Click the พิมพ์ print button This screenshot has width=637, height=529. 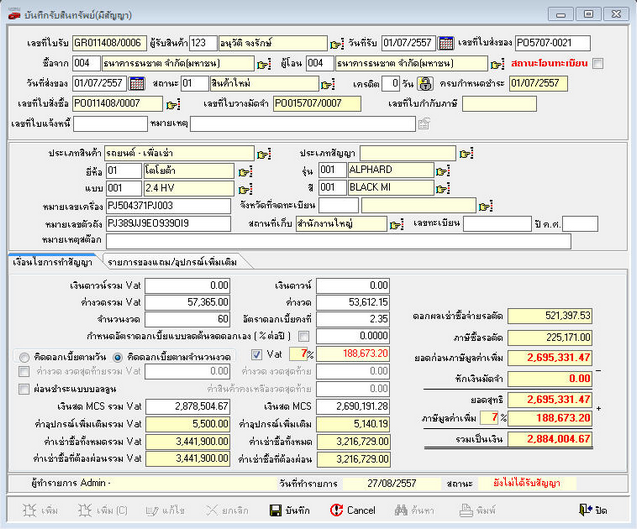[x=477, y=510]
